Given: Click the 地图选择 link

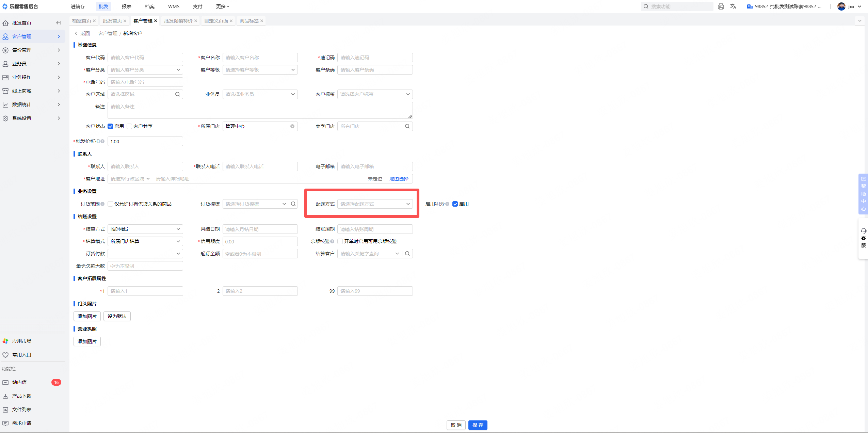Looking at the screenshot, I should click(x=399, y=179).
